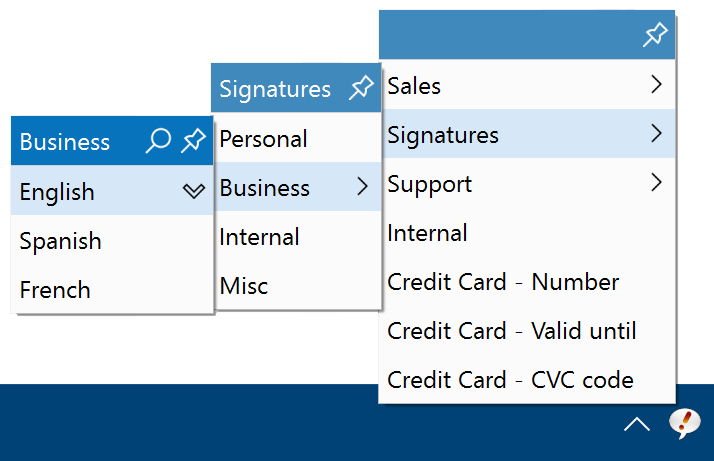The image size is (714, 461).
Task: Select Internal in the Signatures submenu
Action: pyautogui.click(x=297, y=236)
